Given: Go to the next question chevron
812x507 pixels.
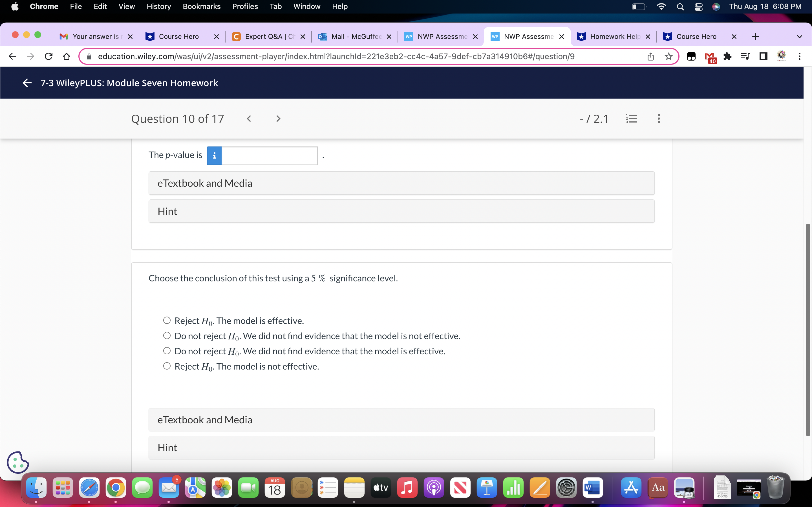Looking at the screenshot, I should [x=278, y=119].
